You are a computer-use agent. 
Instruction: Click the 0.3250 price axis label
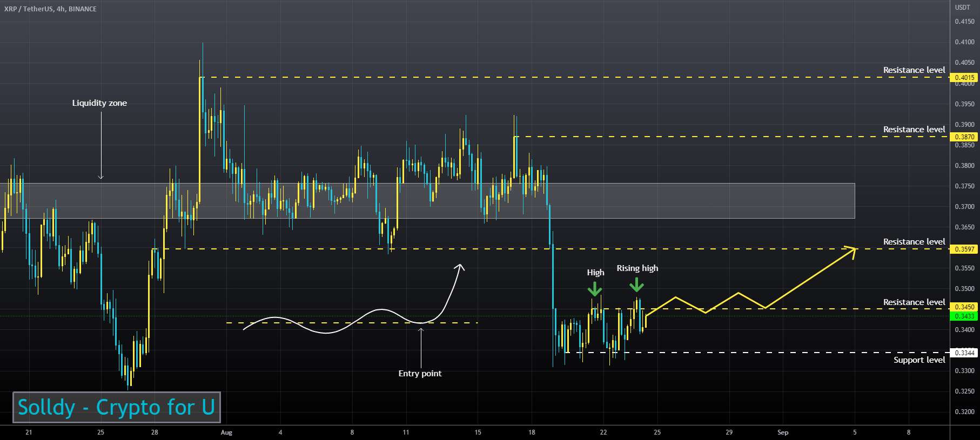click(x=964, y=391)
